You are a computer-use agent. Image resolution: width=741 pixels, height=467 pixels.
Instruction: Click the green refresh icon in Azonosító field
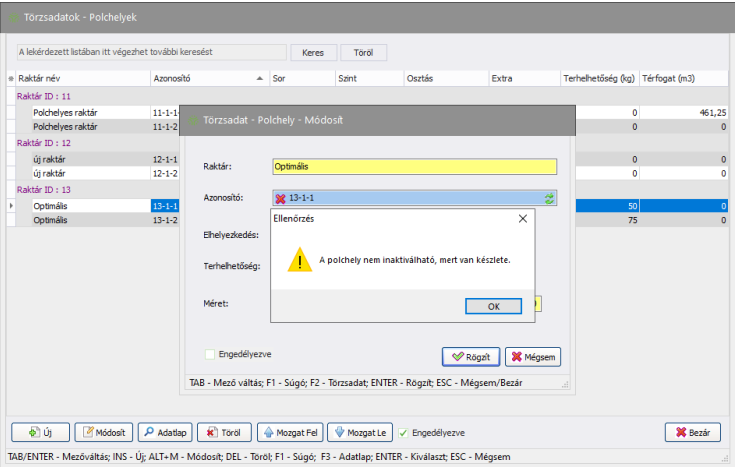pos(549,199)
